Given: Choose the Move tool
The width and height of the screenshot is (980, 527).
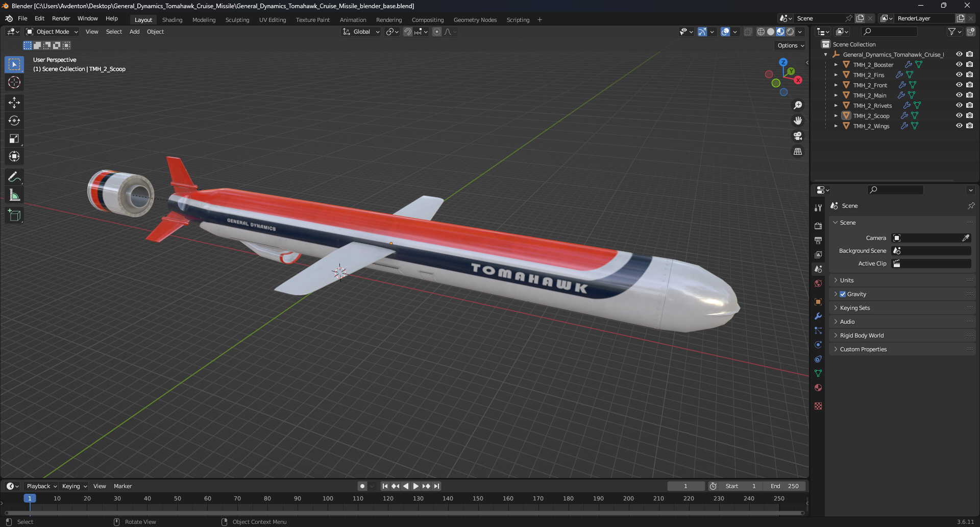Looking at the screenshot, I should [14, 103].
